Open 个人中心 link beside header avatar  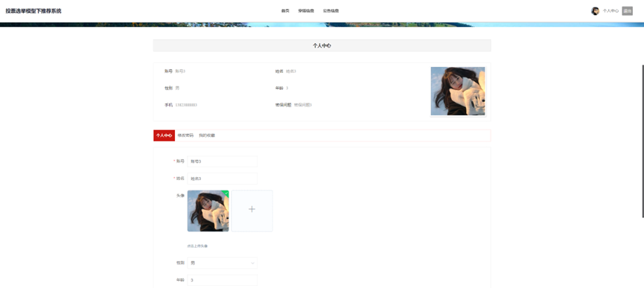(610, 11)
